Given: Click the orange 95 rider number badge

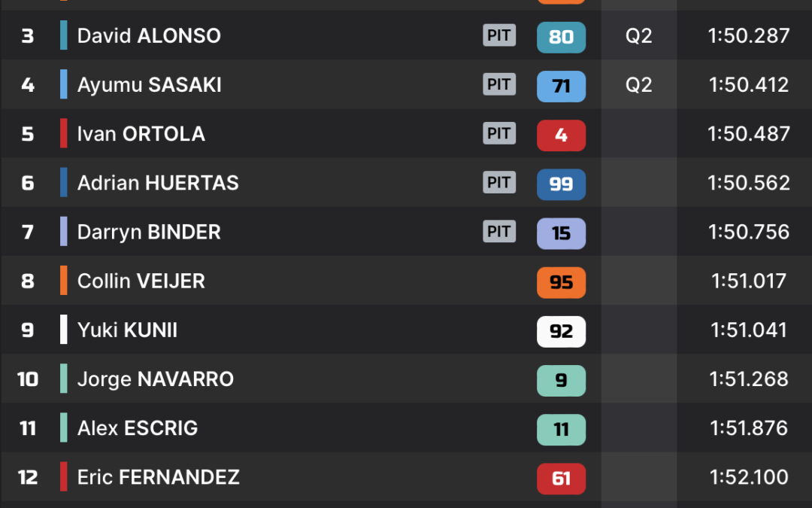Looking at the screenshot, I should 562,282.
